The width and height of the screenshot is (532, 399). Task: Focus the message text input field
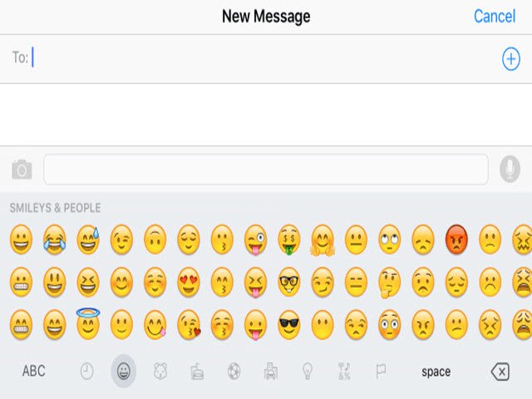[x=266, y=170]
